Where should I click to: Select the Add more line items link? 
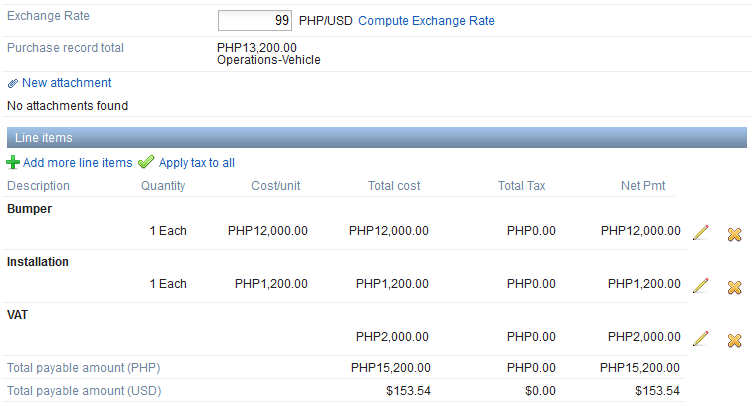[77, 162]
